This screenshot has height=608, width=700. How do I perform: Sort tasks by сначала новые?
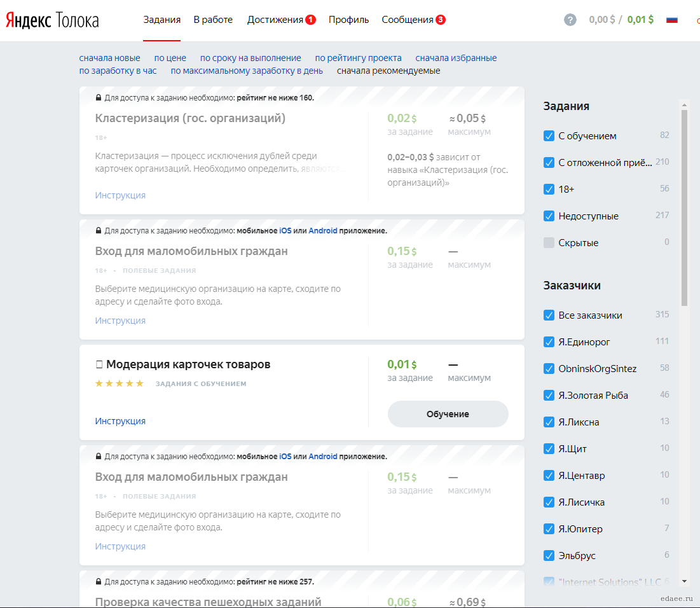click(109, 58)
